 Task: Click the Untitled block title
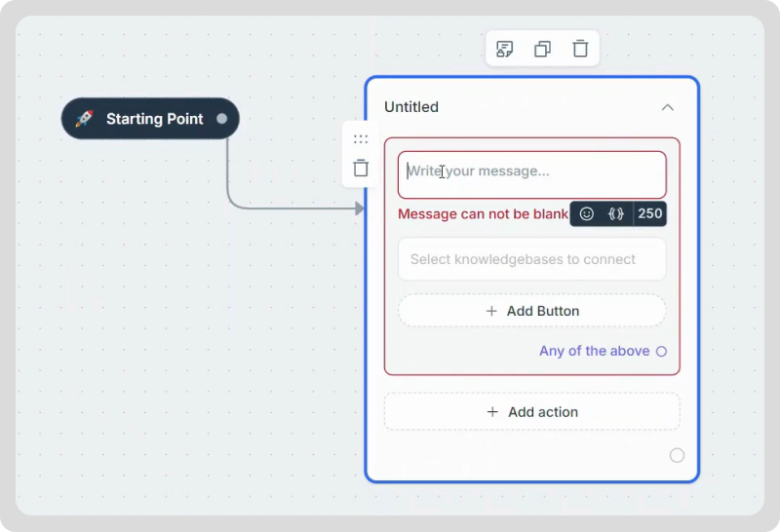pos(411,107)
